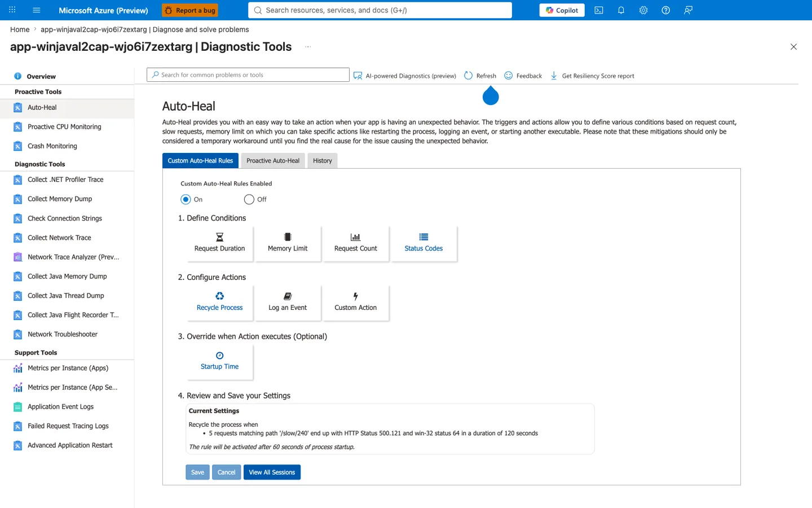
Task: Click the Memory Limit chip tile
Action: click(x=288, y=243)
